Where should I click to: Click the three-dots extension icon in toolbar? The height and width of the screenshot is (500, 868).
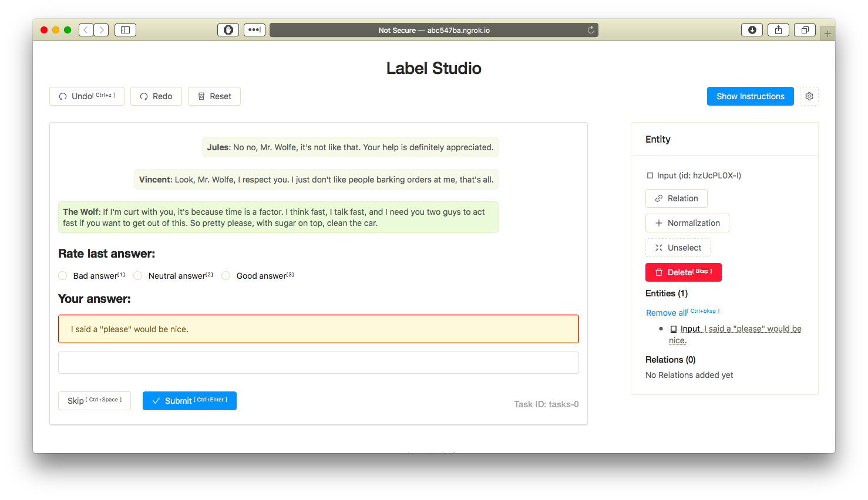(x=254, y=30)
